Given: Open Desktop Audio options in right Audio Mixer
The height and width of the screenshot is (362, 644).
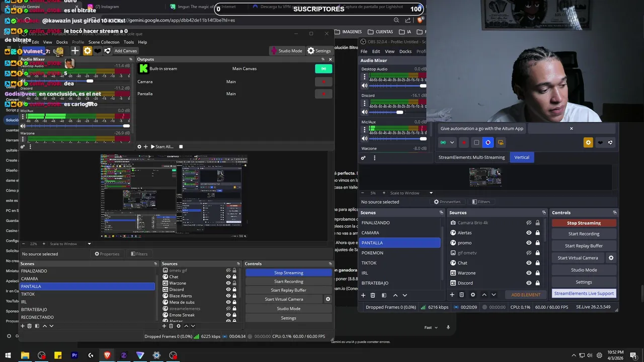Looking at the screenshot, I should point(365,77).
